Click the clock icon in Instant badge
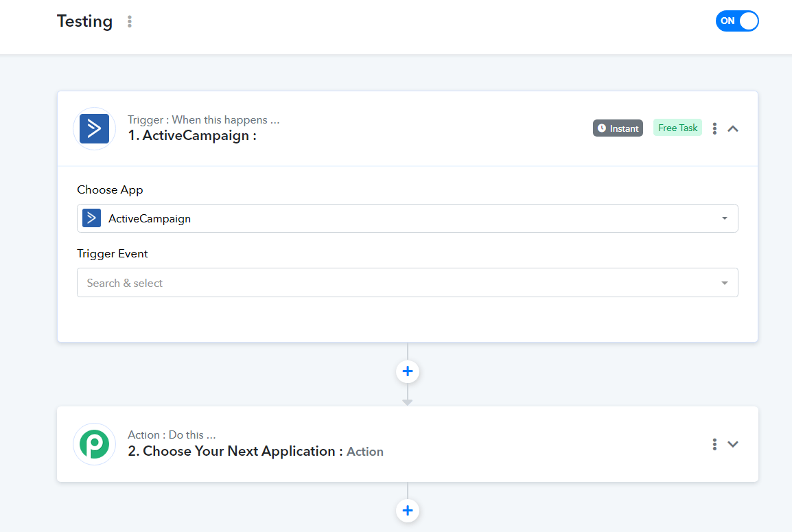The height and width of the screenshot is (532, 792). click(602, 128)
